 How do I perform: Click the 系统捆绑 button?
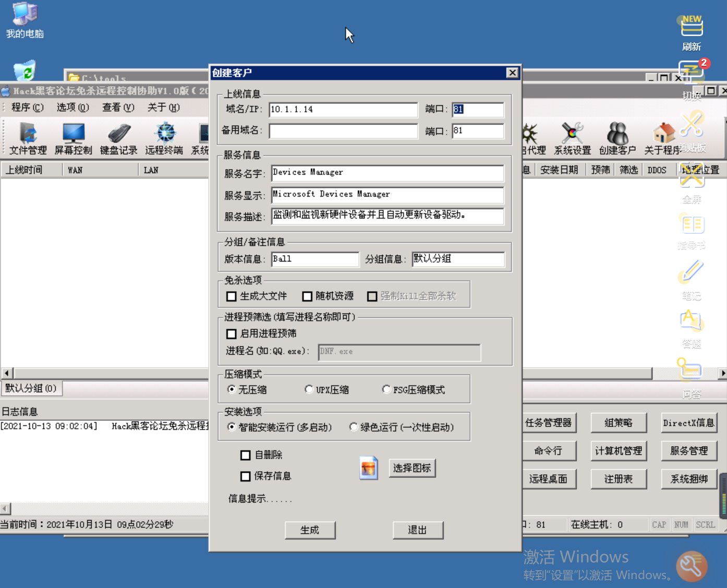click(689, 479)
